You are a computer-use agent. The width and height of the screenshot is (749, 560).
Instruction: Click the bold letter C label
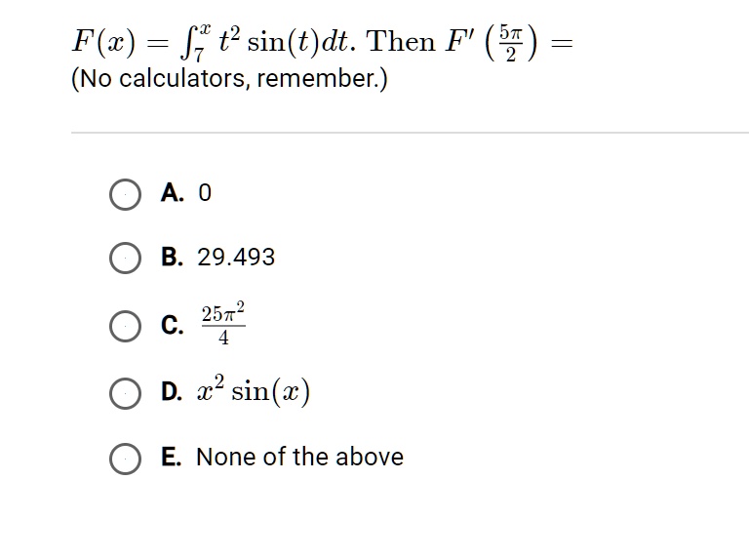(x=173, y=326)
